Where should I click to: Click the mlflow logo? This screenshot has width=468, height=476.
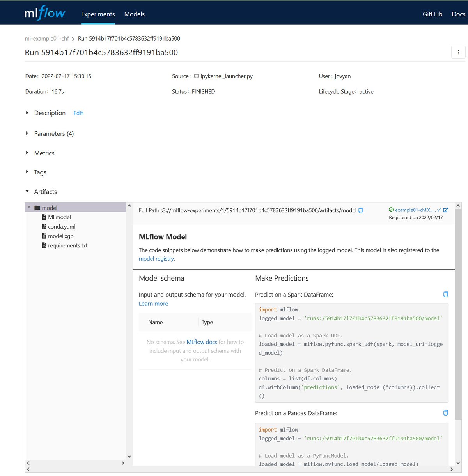(44, 13)
